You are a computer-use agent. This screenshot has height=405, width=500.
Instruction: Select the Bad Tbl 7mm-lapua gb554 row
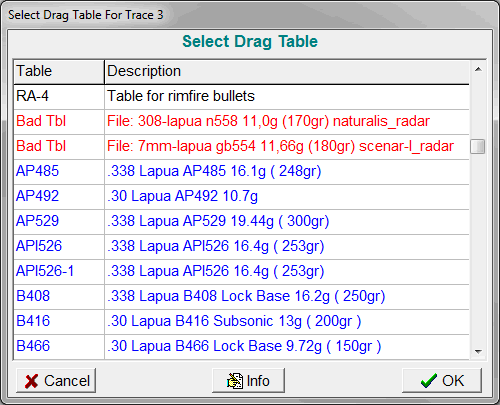pos(241,147)
